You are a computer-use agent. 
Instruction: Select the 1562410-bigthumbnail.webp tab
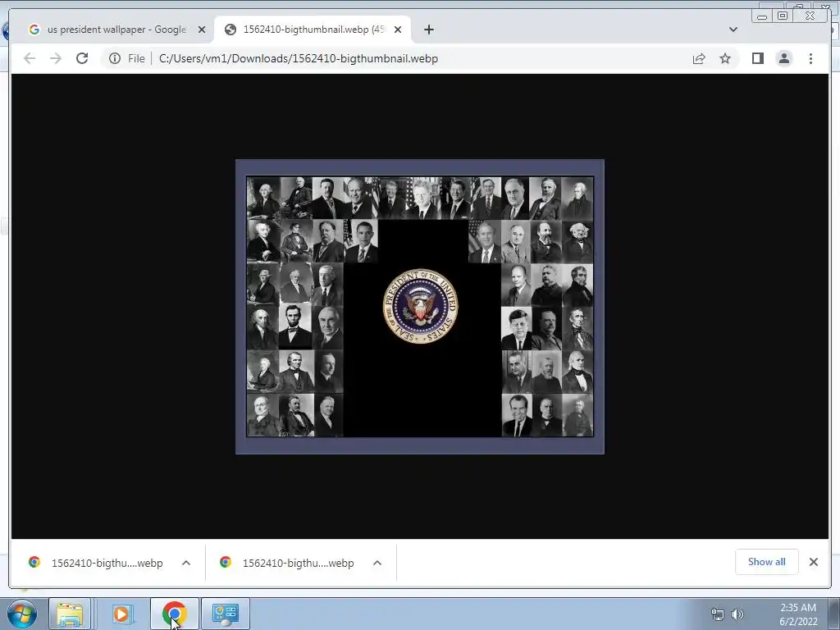pos(313,30)
